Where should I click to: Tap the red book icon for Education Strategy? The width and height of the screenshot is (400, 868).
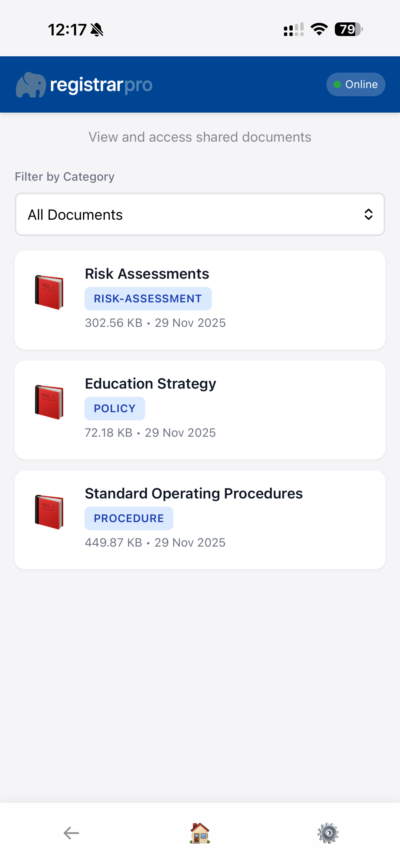pos(49,402)
